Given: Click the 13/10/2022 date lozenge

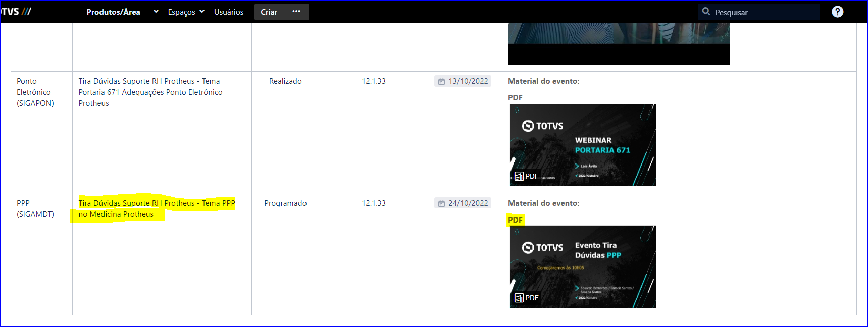Looking at the screenshot, I should point(463,81).
